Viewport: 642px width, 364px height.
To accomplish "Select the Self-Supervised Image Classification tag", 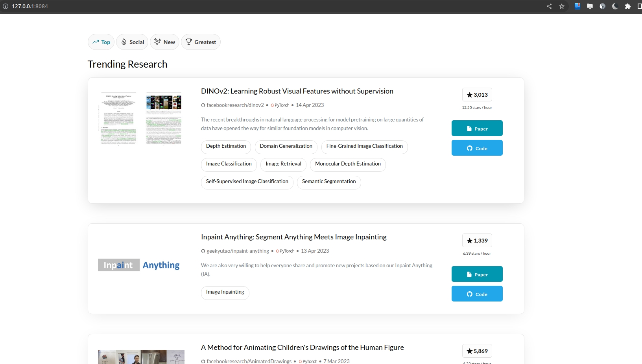I will coord(247,182).
